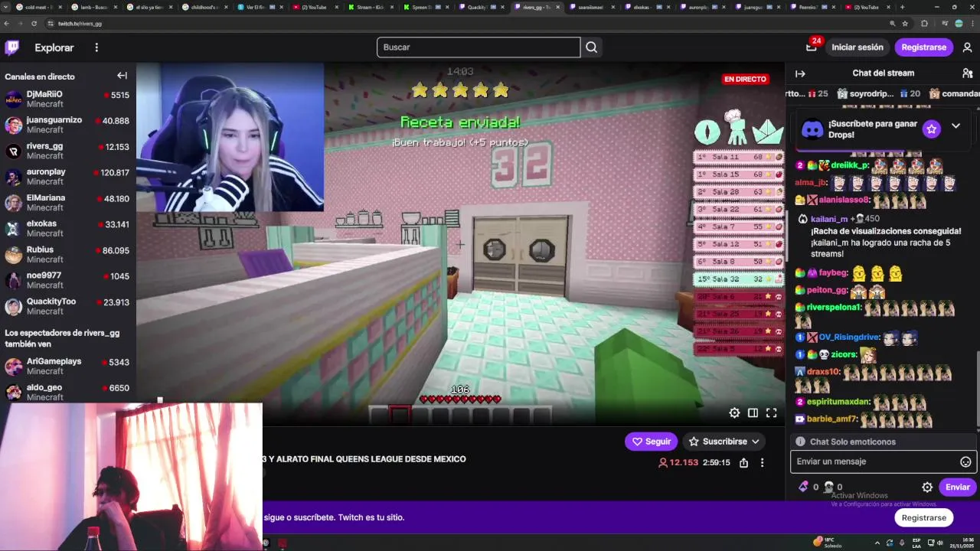This screenshot has width=980, height=551.
Task: Bookmark this page with the star
Action: coord(906,24)
